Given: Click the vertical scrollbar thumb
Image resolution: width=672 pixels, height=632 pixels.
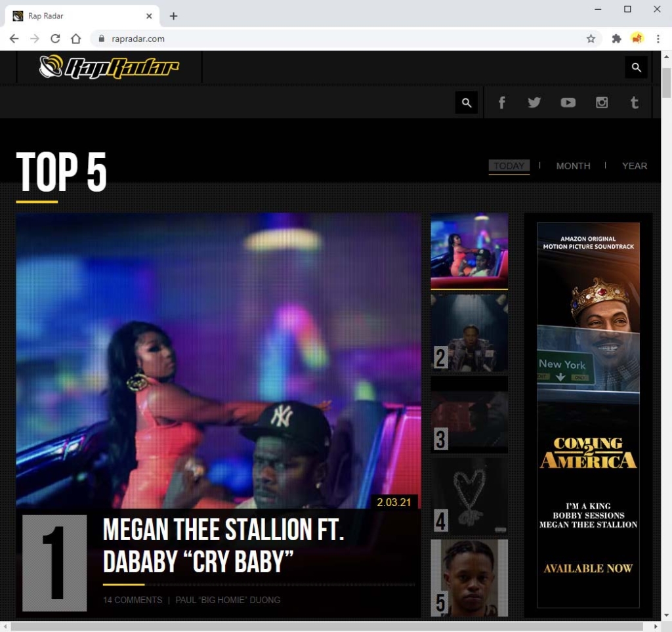Looking at the screenshot, I should [x=667, y=83].
